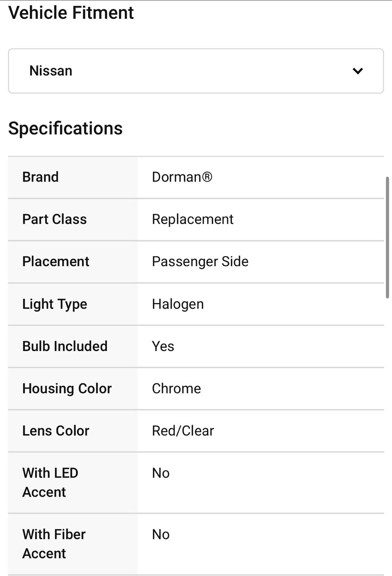This screenshot has width=392, height=576.
Task: Click the Dorman® brand value
Action: point(182,177)
